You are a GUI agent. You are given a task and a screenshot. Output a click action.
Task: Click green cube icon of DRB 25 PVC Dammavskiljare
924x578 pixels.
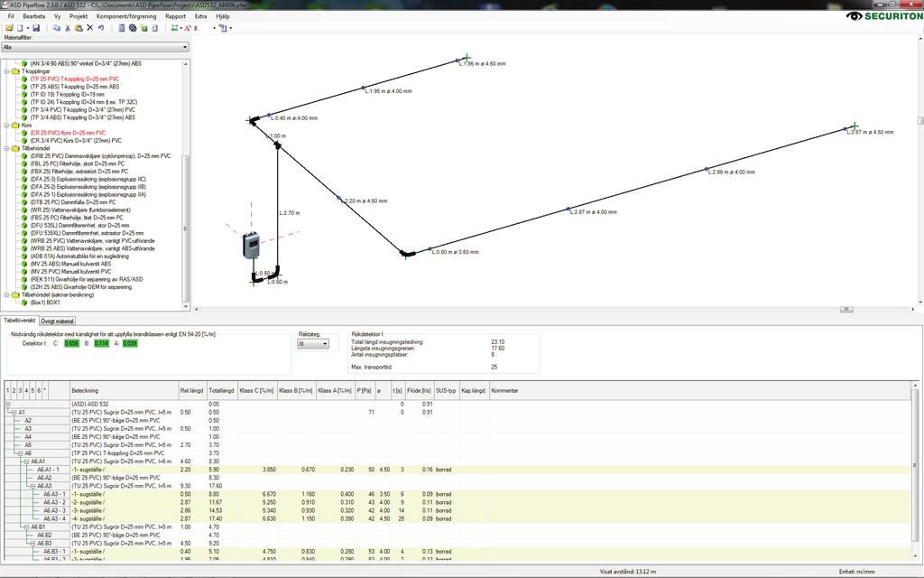[x=24, y=156]
